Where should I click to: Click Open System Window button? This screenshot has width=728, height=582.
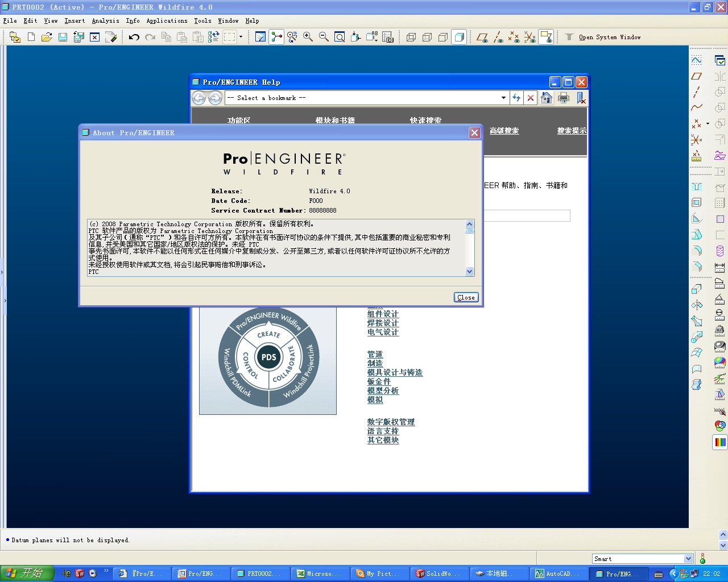(603, 38)
